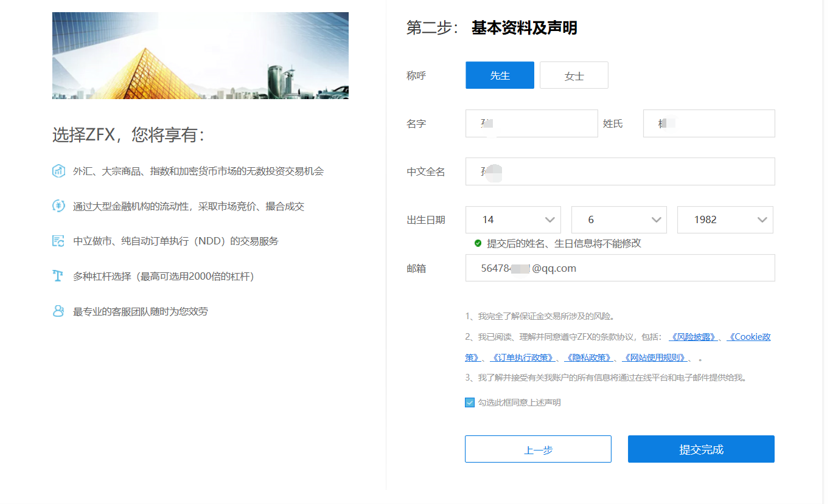
Task: Click the NDD order execution icon
Action: (x=58, y=241)
